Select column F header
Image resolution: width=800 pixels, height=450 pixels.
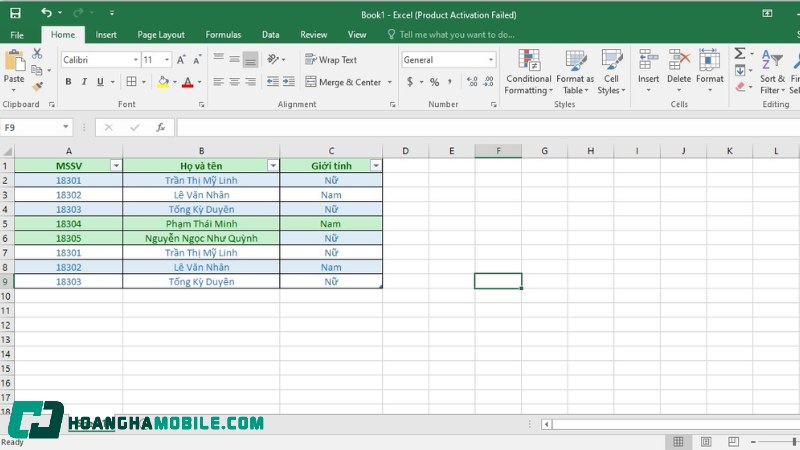[498, 151]
